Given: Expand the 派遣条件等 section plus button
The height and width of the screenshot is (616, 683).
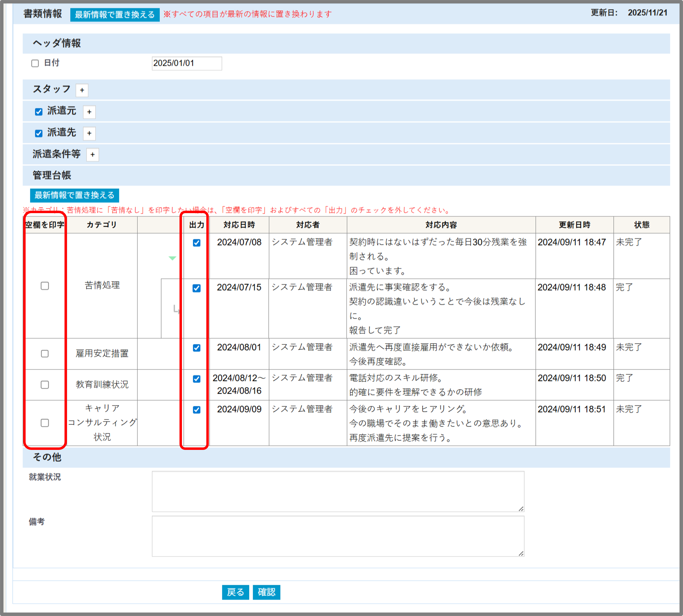Looking at the screenshot, I should coord(92,155).
